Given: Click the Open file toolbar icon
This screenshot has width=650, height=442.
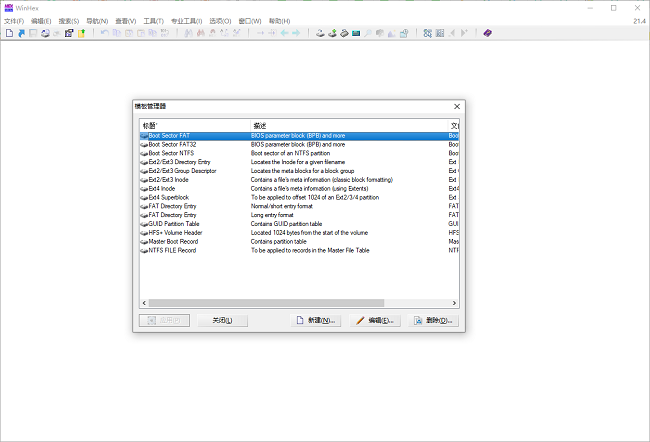Looking at the screenshot, I should [x=20, y=33].
